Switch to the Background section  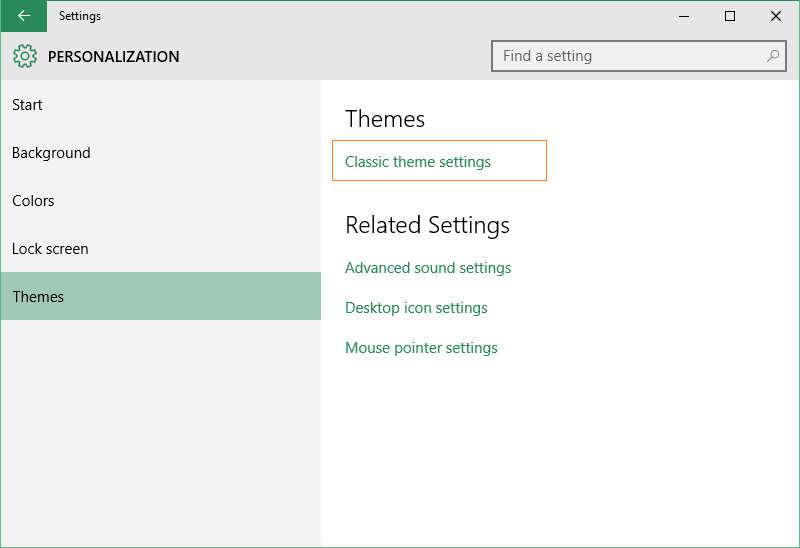click(51, 153)
